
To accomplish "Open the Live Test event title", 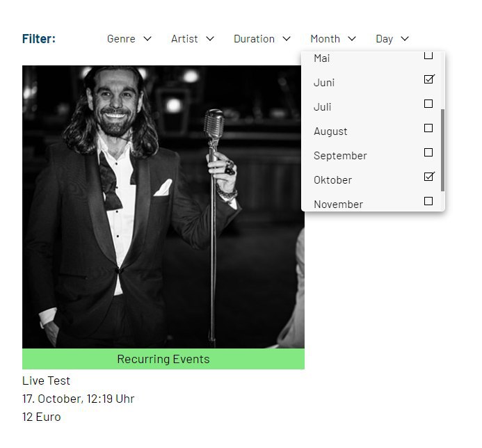I will pos(46,381).
